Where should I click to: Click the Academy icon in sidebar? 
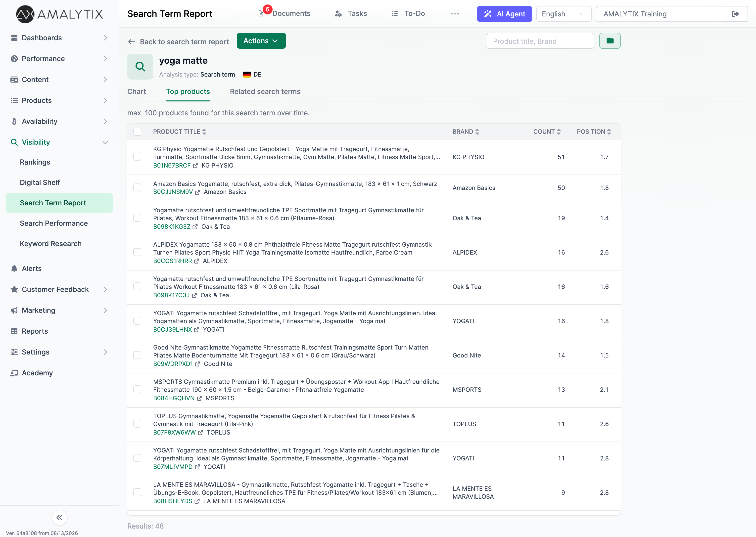(x=14, y=373)
